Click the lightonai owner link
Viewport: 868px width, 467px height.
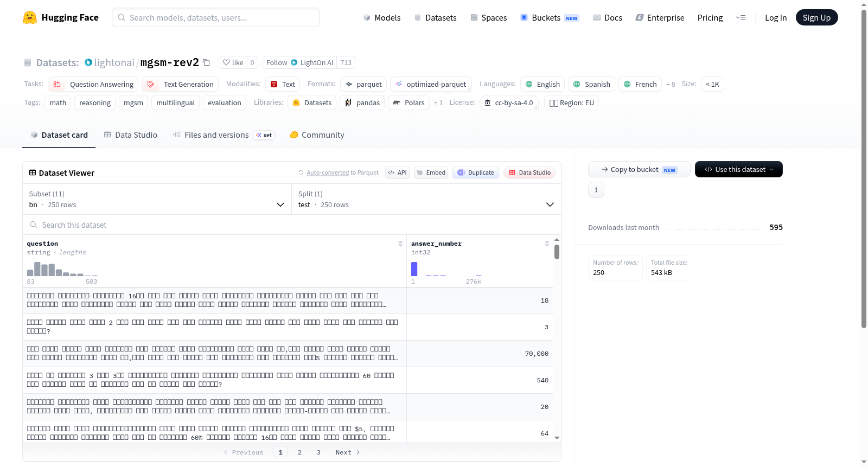coord(114,62)
